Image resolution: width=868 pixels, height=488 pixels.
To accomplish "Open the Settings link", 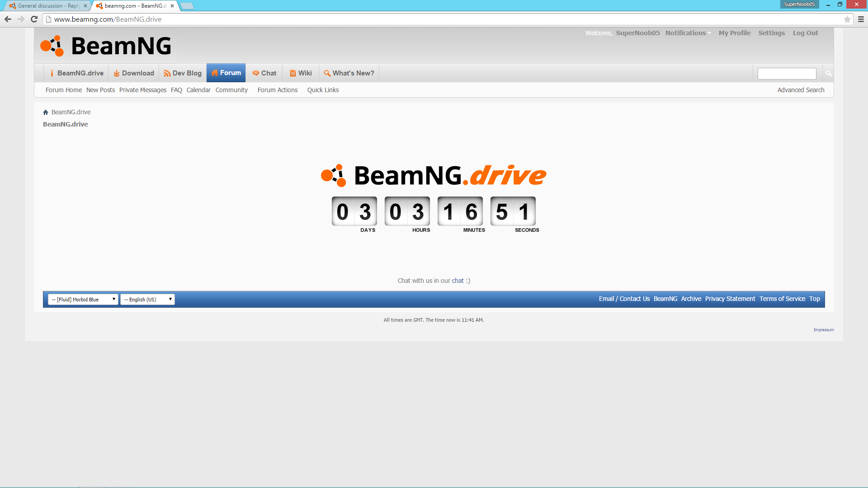I will coord(772,33).
